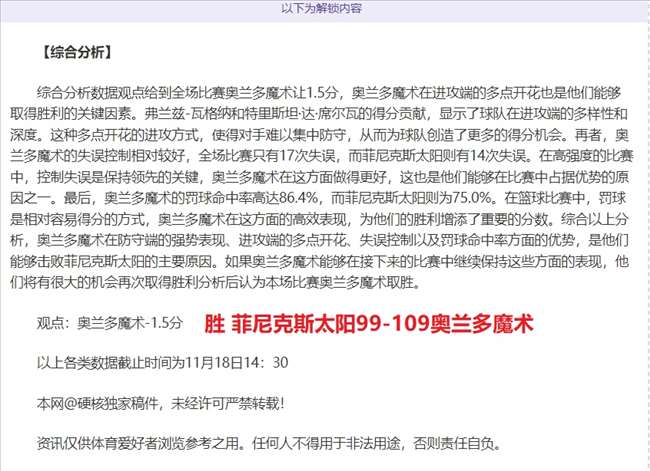This screenshot has height=471, width=650.
Task: Click the 资讯仅供体育爱好者浏览参考 disclaimer line
Action: pyautogui.click(x=269, y=444)
